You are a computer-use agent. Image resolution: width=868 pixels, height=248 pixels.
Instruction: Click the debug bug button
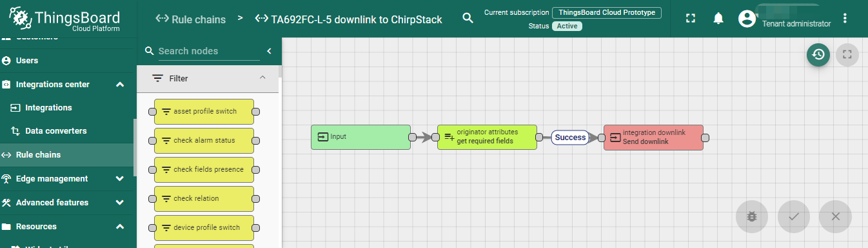752,217
